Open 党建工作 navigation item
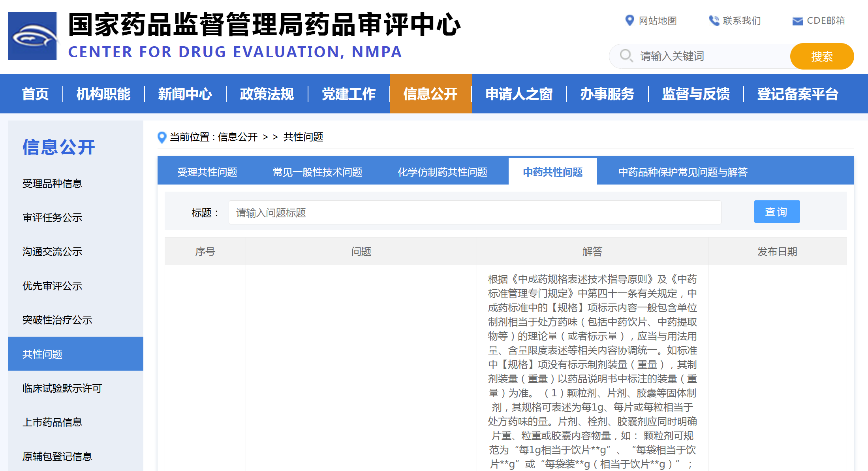868x471 pixels. (349, 94)
